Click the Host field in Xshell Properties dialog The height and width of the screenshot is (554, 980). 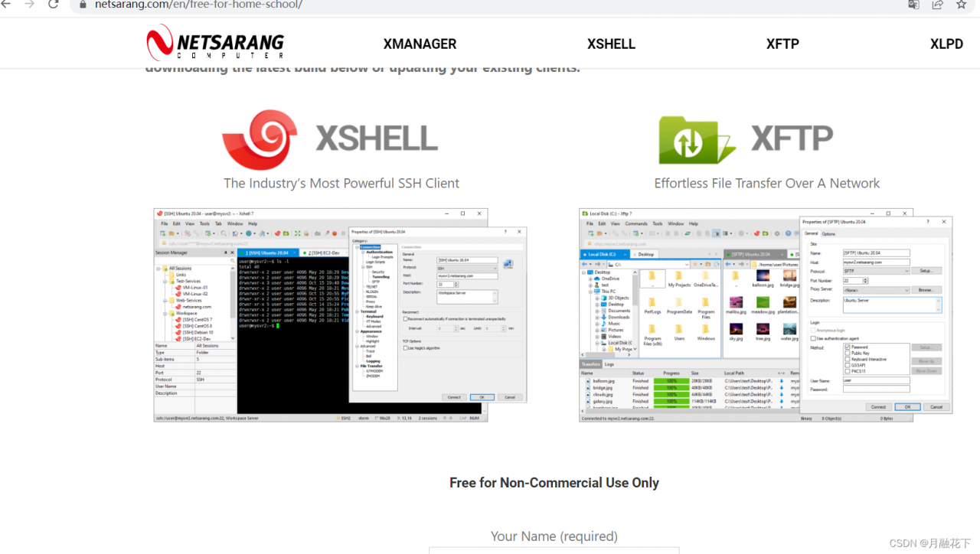467,276
